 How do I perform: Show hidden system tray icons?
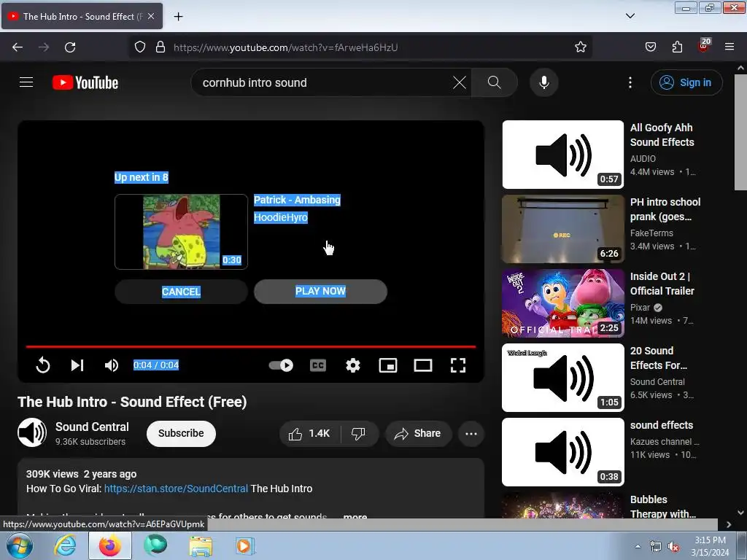638,546
